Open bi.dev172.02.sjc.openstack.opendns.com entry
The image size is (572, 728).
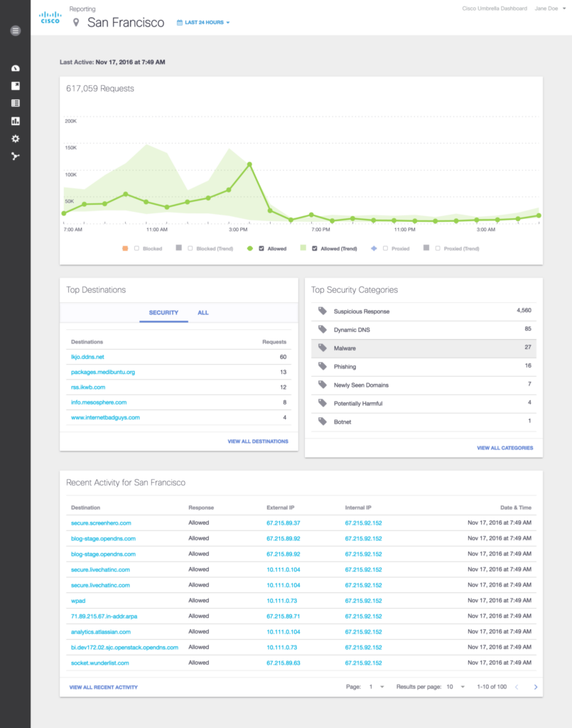point(124,647)
